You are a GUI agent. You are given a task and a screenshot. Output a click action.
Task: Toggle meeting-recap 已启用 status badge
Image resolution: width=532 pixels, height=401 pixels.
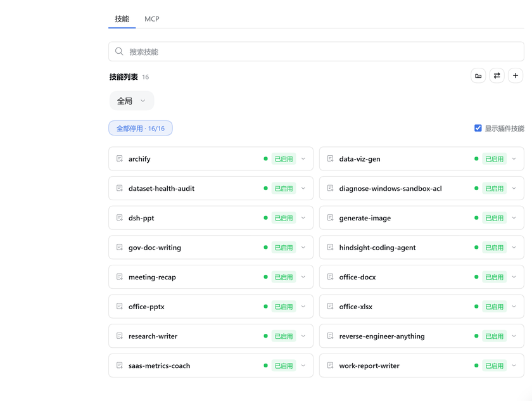tap(284, 277)
